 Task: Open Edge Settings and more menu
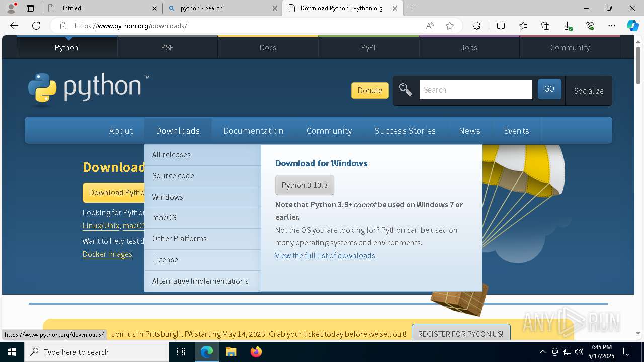[x=612, y=26]
